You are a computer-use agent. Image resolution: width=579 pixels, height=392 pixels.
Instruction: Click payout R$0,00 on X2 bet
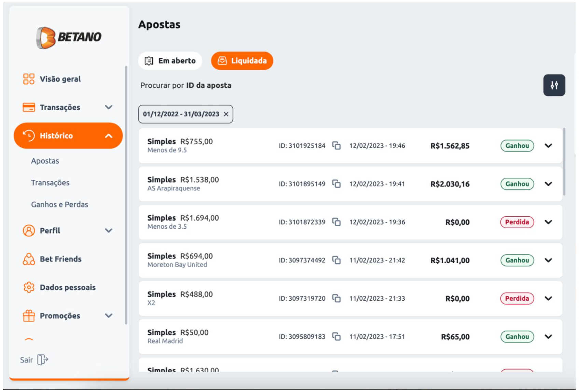pyautogui.click(x=457, y=299)
